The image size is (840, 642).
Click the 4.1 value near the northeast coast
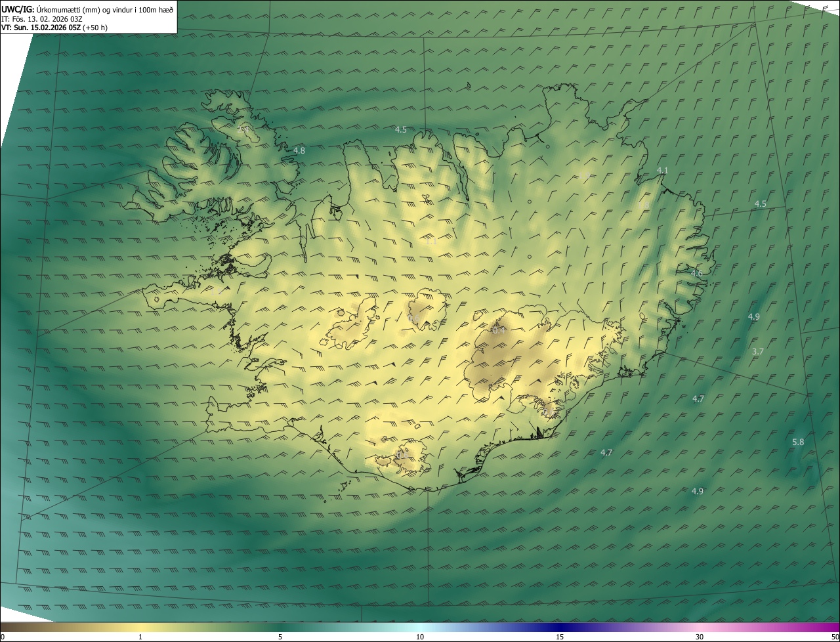coord(663,170)
